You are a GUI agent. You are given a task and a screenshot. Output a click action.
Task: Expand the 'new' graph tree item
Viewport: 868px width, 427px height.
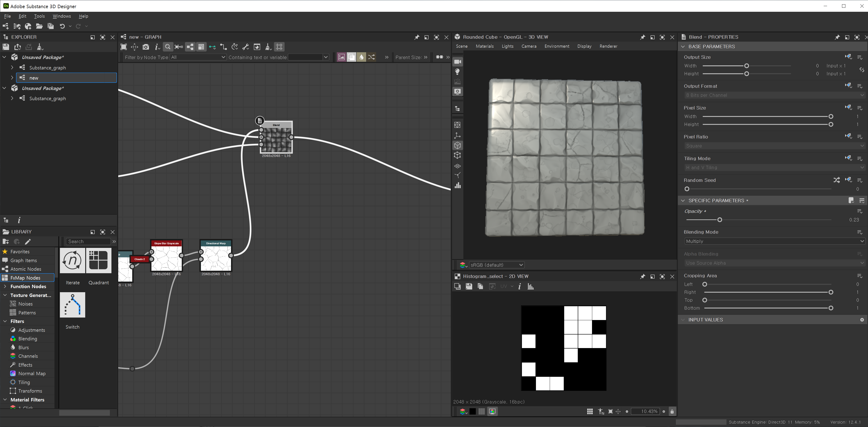point(12,78)
